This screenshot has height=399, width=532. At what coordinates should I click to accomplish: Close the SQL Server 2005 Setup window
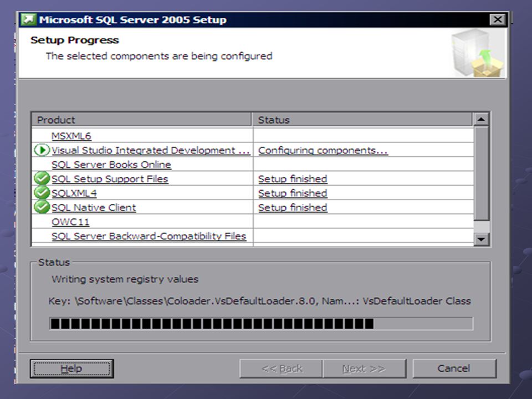coord(498,20)
